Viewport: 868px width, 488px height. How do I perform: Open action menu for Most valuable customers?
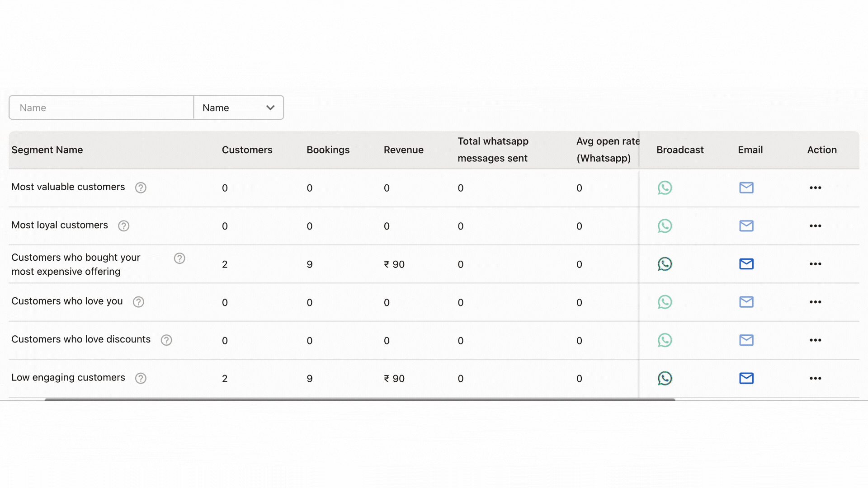[x=815, y=188]
